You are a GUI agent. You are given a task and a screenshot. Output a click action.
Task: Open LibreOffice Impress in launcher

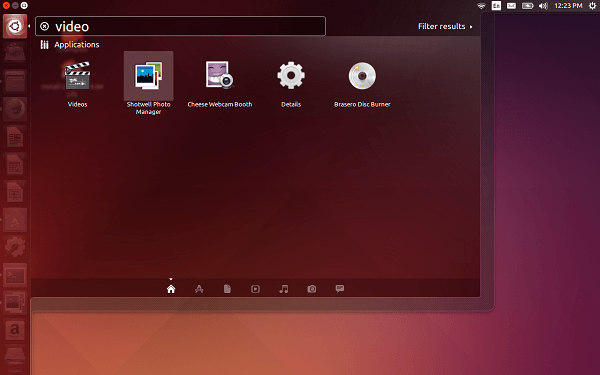[x=15, y=192]
